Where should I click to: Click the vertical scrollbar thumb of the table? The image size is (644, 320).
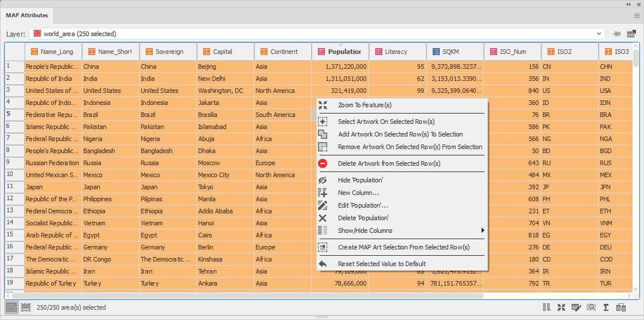point(636,58)
